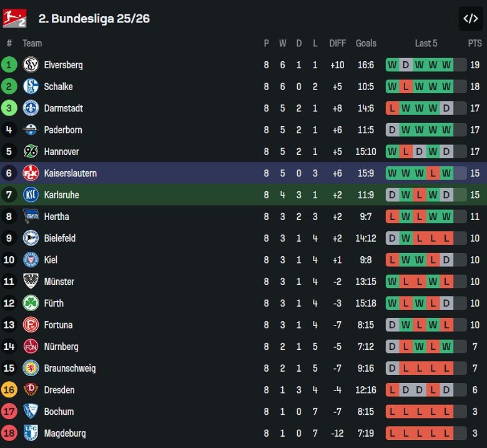This screenshot has height=448, width=487.
Task: Click the Magdeburg club crest
Action: pos(31,433)
